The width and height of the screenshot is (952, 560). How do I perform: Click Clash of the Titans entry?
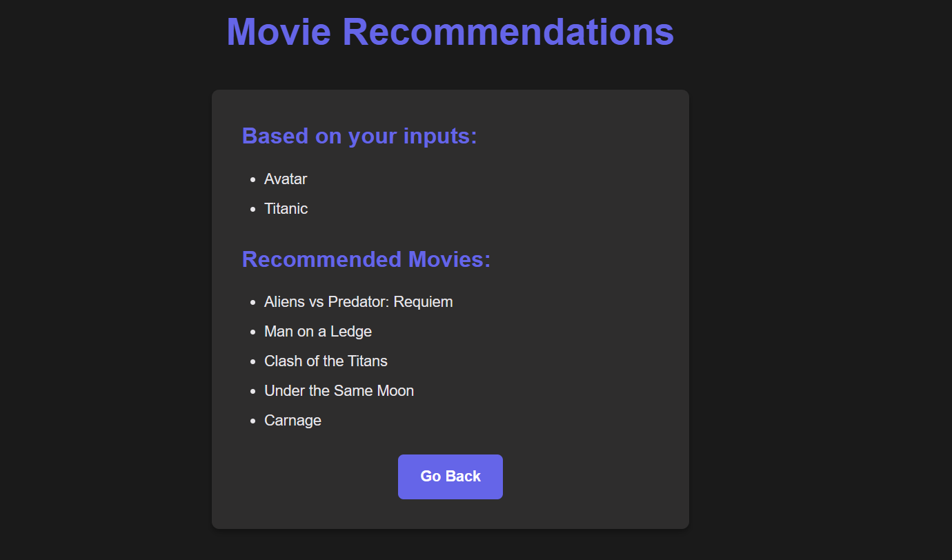tap(326, 361)
